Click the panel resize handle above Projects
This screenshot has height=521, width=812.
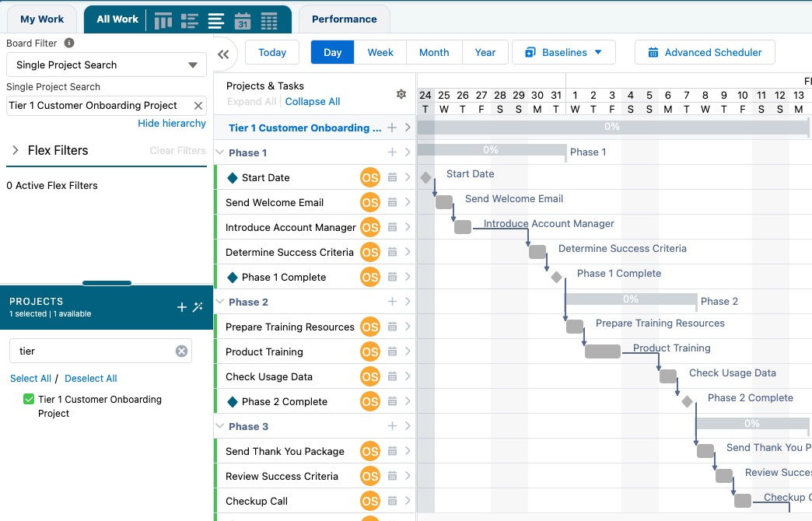(x=107, y=283)
